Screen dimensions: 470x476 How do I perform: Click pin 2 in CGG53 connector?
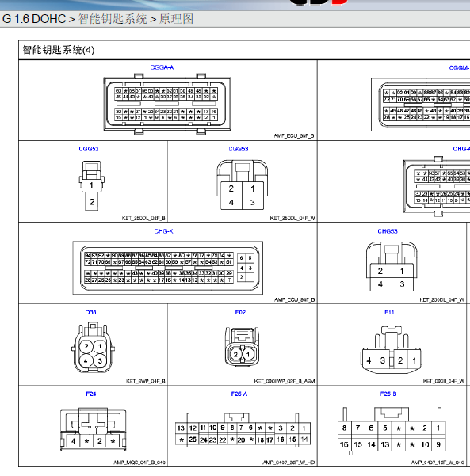pos(231,188)
